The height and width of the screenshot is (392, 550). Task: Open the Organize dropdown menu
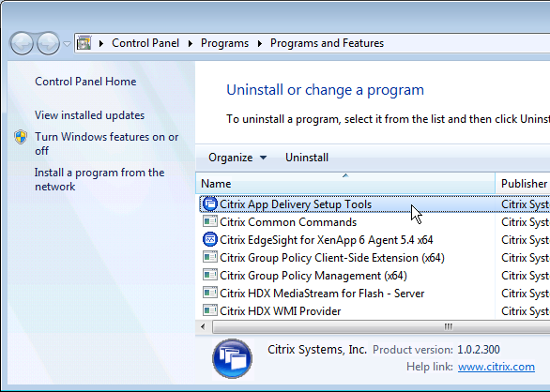[x=237, y=158]
